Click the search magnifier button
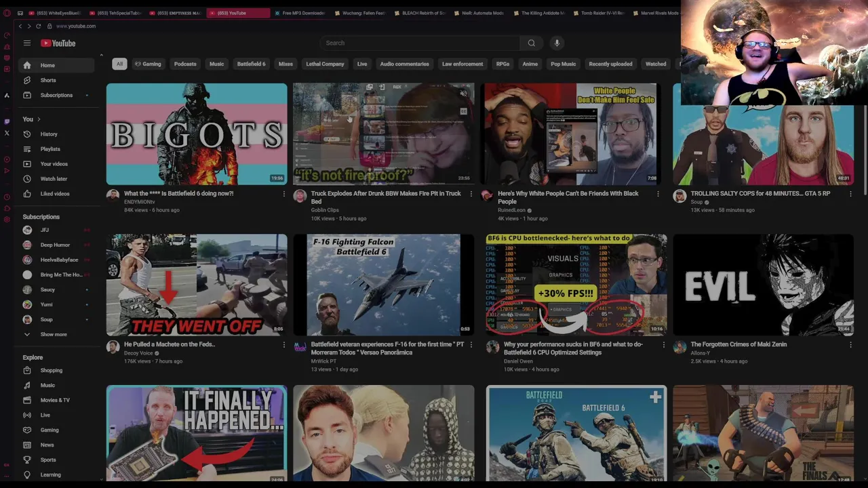The image size is (868, 488). [531, 43]
